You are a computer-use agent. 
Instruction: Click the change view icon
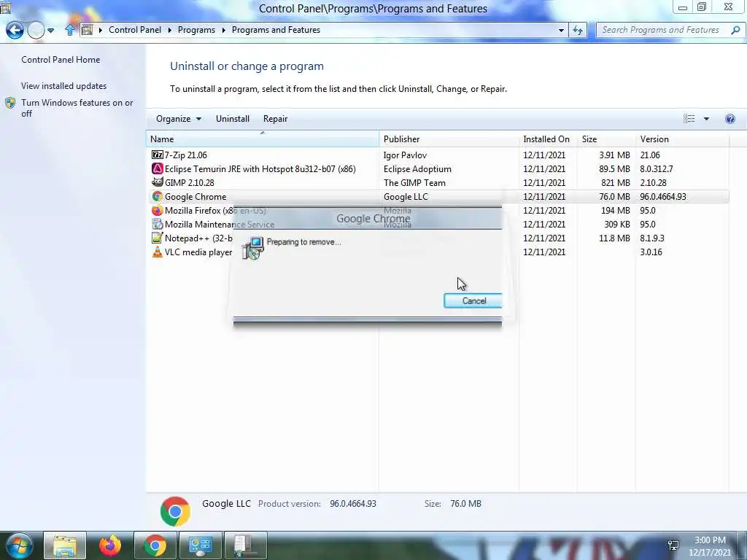click(689, 119)
